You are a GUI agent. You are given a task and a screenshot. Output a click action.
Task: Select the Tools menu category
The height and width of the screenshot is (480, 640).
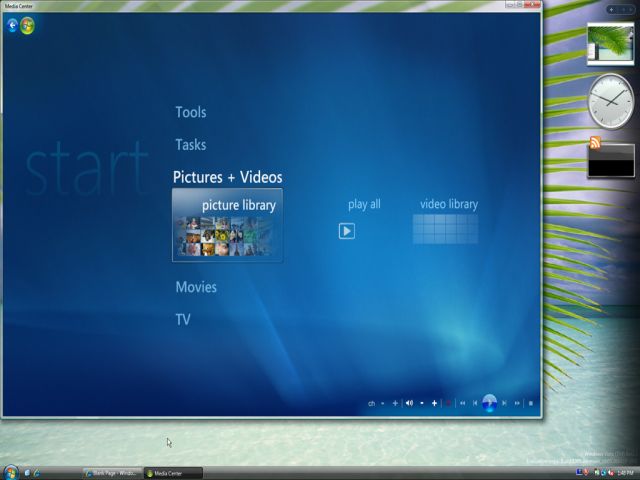point(190,113)
